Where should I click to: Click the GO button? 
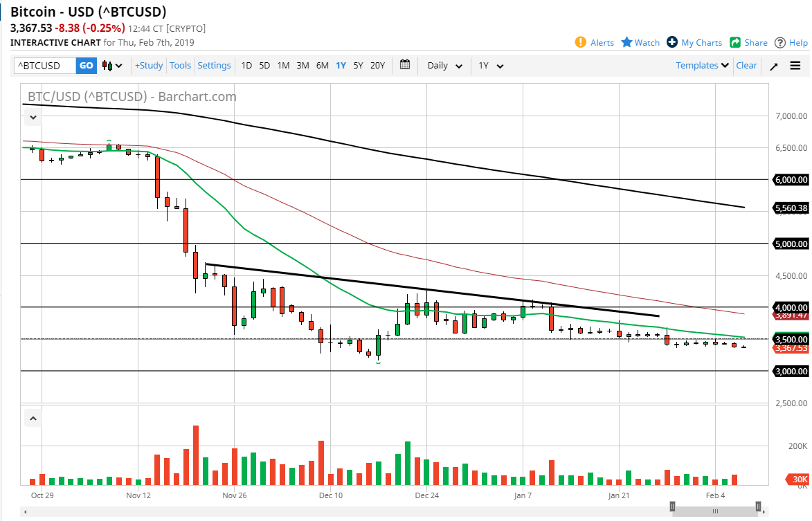pos(86,65)
